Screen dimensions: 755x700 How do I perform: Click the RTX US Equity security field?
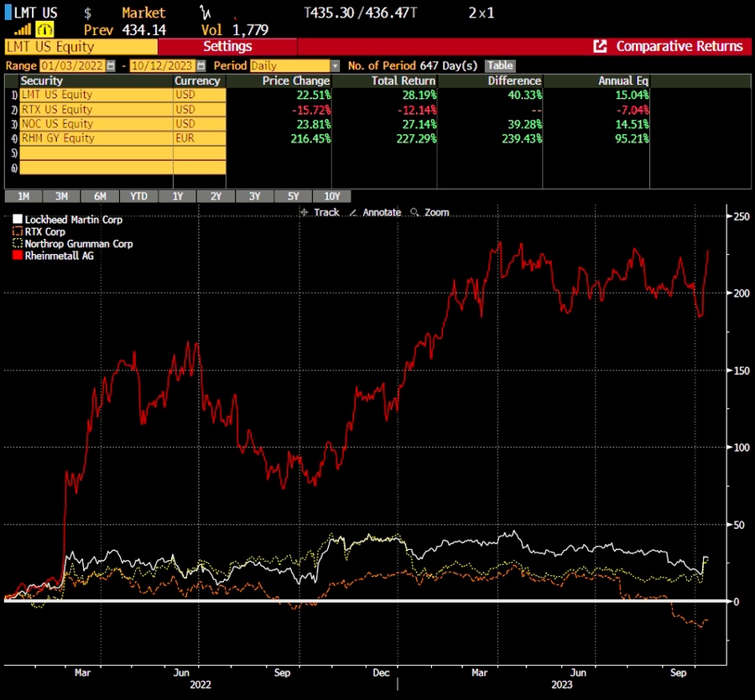click(x=96, y=109)
